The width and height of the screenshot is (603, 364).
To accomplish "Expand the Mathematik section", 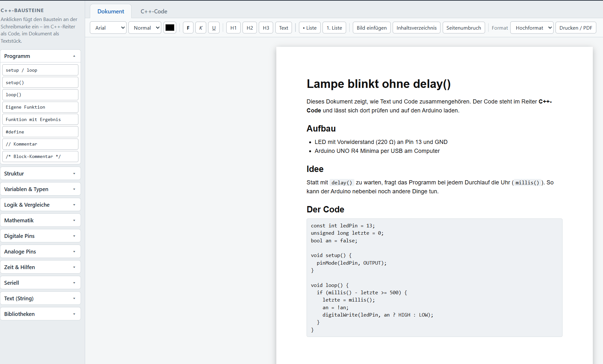I will pos(40,220).
